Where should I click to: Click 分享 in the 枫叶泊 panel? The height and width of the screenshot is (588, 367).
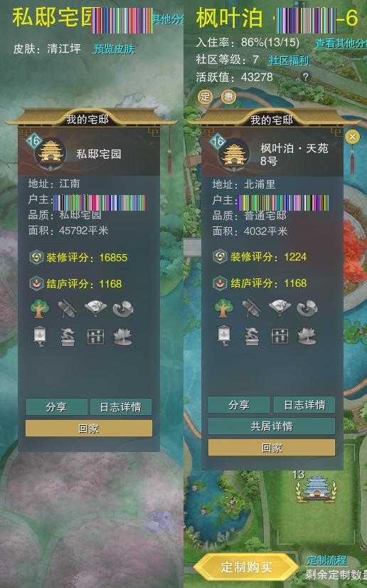point(239,404)
